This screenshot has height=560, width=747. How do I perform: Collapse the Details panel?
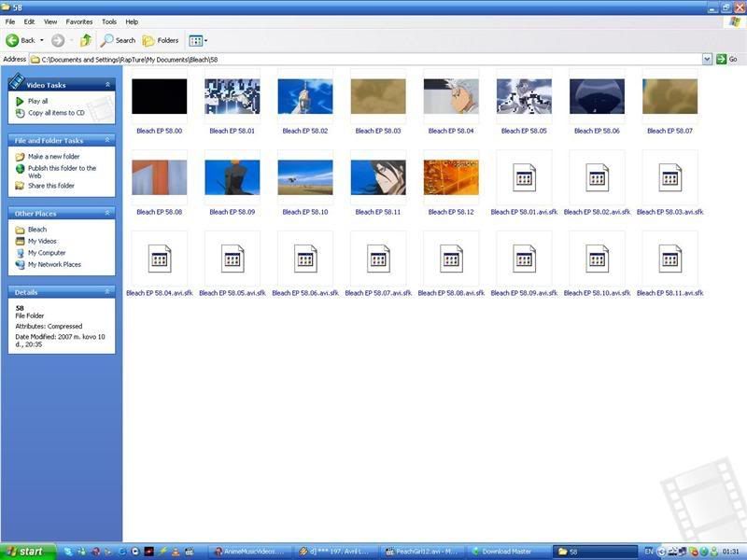[107, 291]
